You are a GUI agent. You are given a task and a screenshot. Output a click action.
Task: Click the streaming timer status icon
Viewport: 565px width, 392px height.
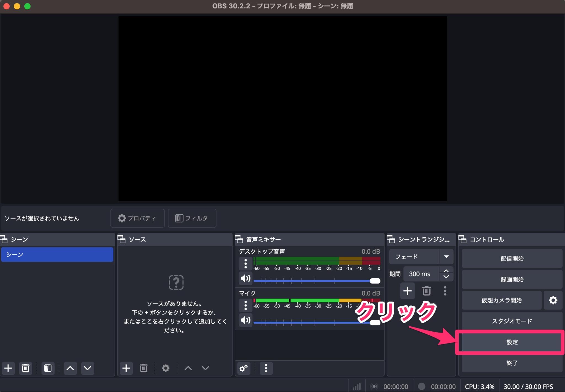[374, 386]
